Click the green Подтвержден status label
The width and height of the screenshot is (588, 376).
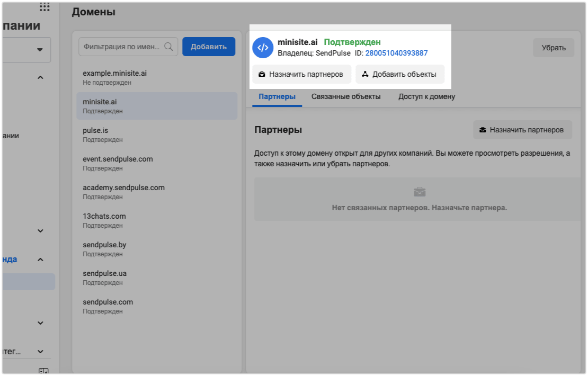352,42
